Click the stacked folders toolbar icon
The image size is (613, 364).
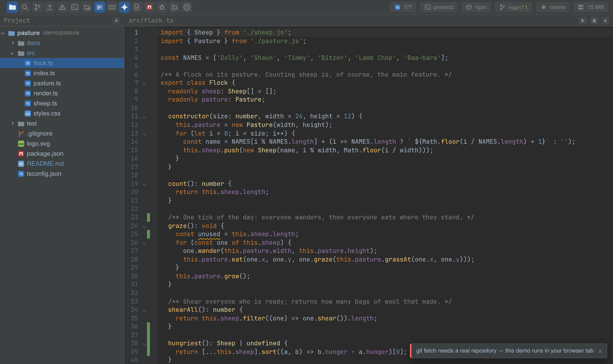(x=87, y=7)
